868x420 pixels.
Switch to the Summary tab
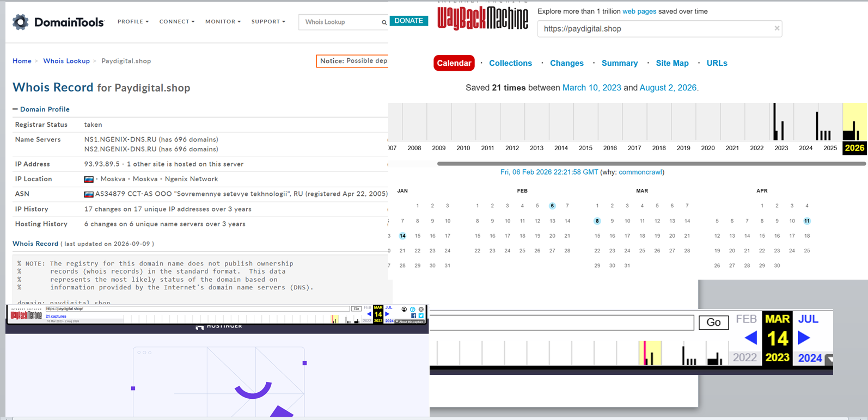[x=620, y=63]
